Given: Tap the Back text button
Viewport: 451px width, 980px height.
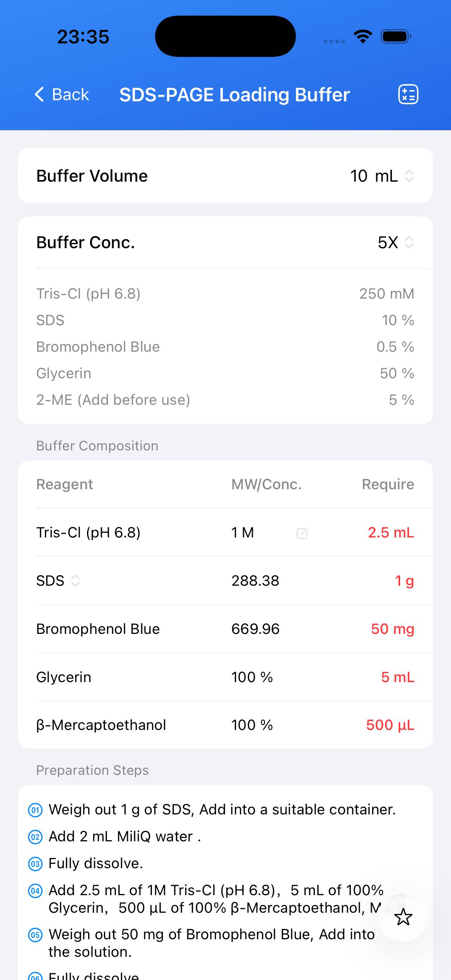Looking at the screenshot, I should tap(70, 94).
